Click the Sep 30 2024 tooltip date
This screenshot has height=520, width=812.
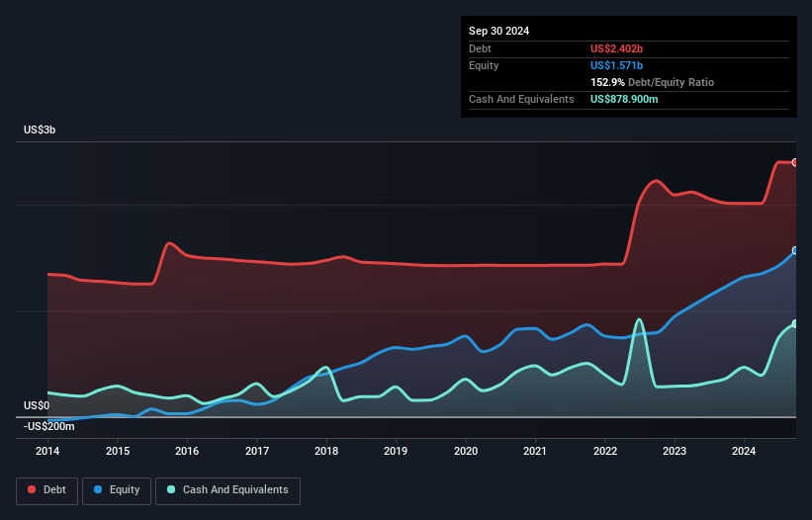(498, 31)
